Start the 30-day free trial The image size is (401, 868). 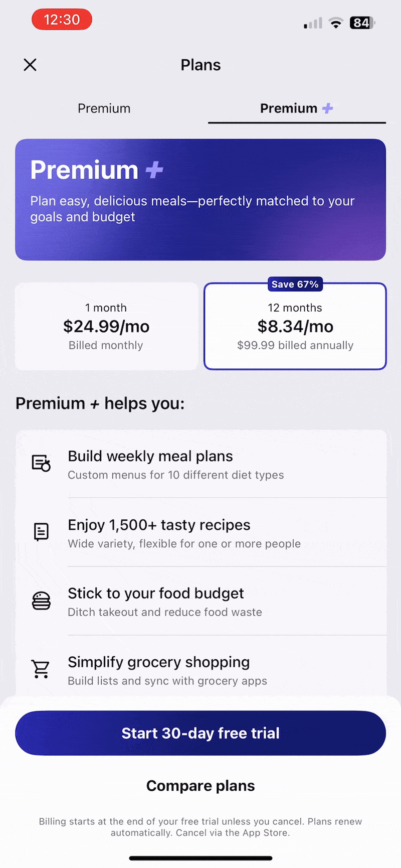point(200,733)
